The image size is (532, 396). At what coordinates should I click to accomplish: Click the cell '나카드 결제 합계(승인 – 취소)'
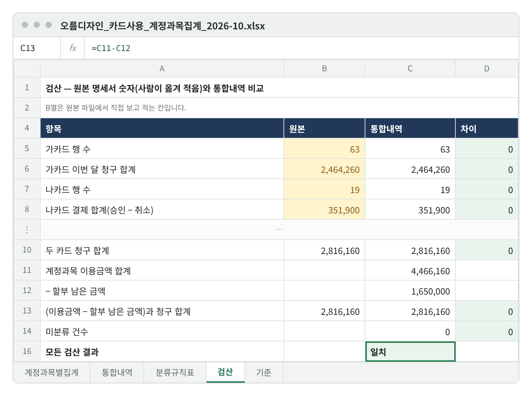pos(162,210)
